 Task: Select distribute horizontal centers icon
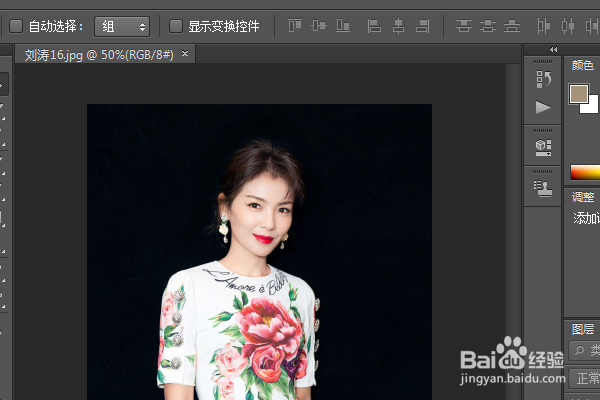coord(568,26)
